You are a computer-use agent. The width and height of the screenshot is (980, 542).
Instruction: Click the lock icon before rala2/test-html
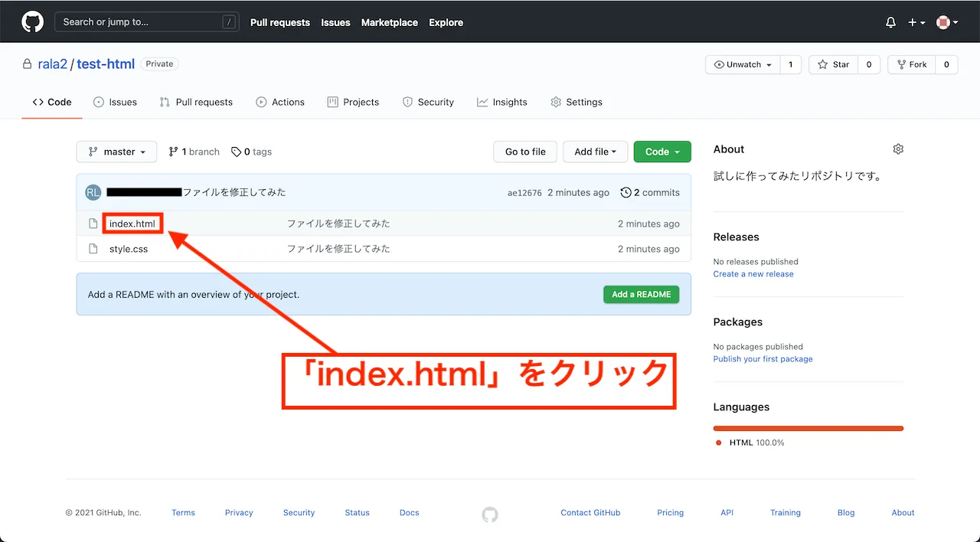[x=26, y=64]
